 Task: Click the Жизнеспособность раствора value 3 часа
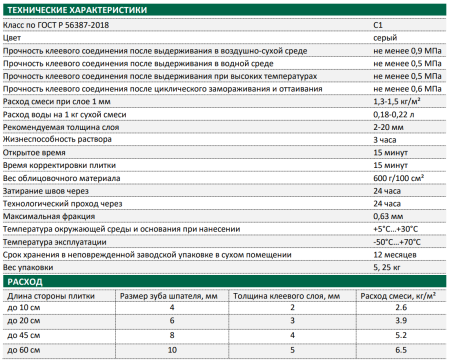coord(385,140)
